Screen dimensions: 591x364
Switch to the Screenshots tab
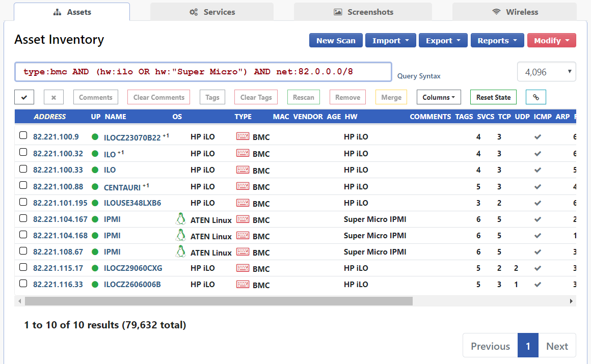click(363, 12)
